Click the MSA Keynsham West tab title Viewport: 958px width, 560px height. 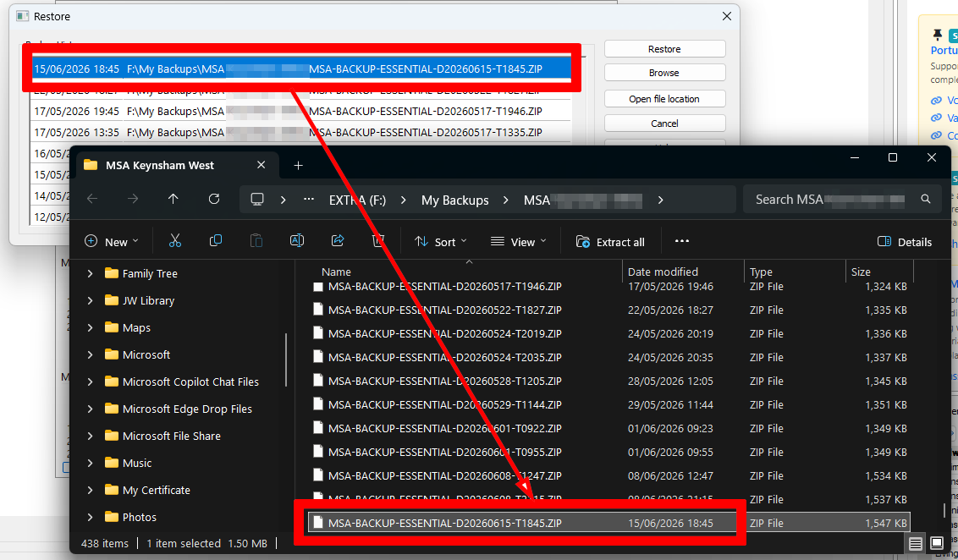tap(159, 165)
